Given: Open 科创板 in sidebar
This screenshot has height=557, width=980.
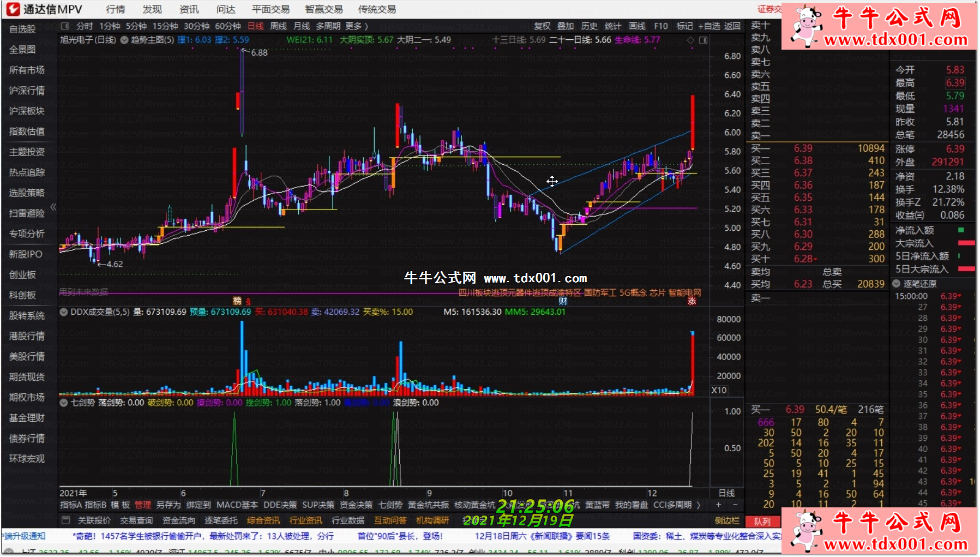Looking at the screenshot, I should (x=22, y=295).
